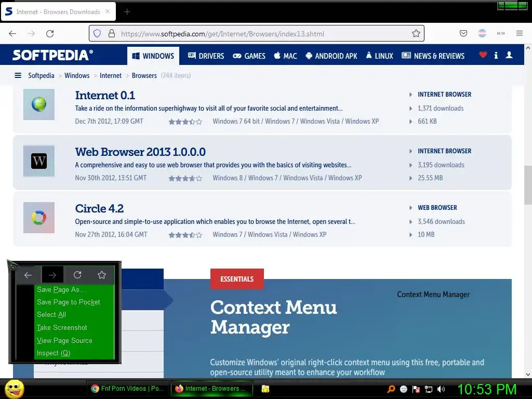Click small Context Menu Manager caption
532x399 pixels.
[x=433, y=295]
